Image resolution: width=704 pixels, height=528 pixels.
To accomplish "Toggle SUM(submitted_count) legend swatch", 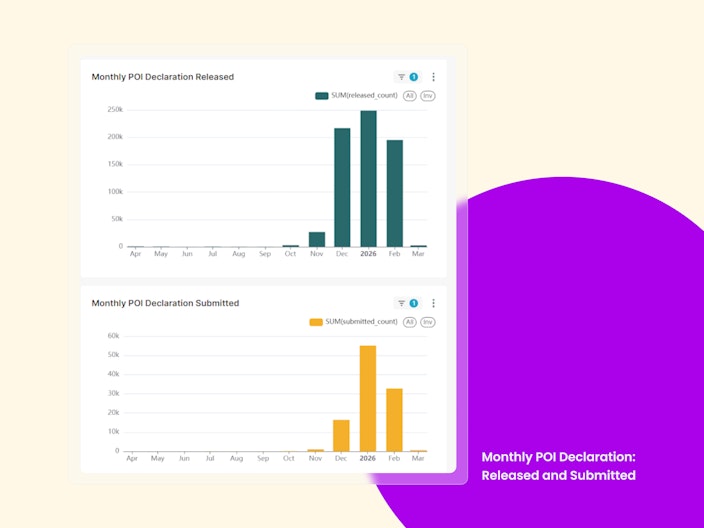I will tap(316, 322).
